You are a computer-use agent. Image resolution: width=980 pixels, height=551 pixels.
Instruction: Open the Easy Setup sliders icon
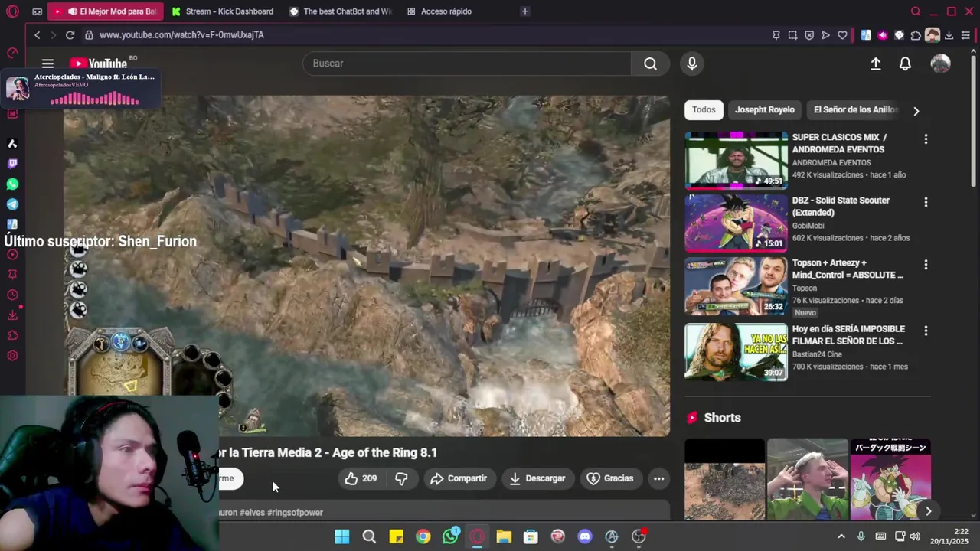point(965,35)
